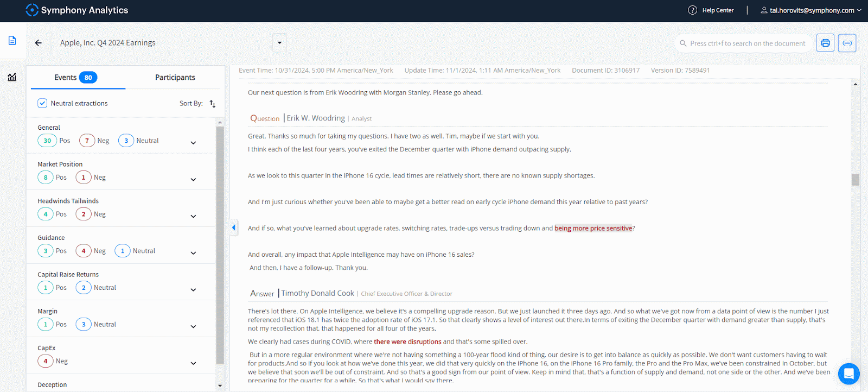Screen dimensions: 868x392
Task: Select Guidance 1 Neutral badge
Action: (x=123, y=251)
